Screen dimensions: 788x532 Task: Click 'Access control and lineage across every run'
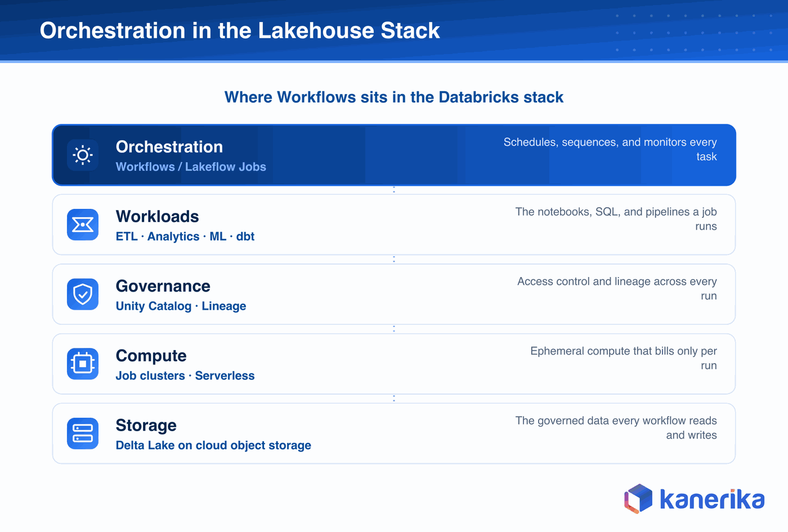coord(617,288)
